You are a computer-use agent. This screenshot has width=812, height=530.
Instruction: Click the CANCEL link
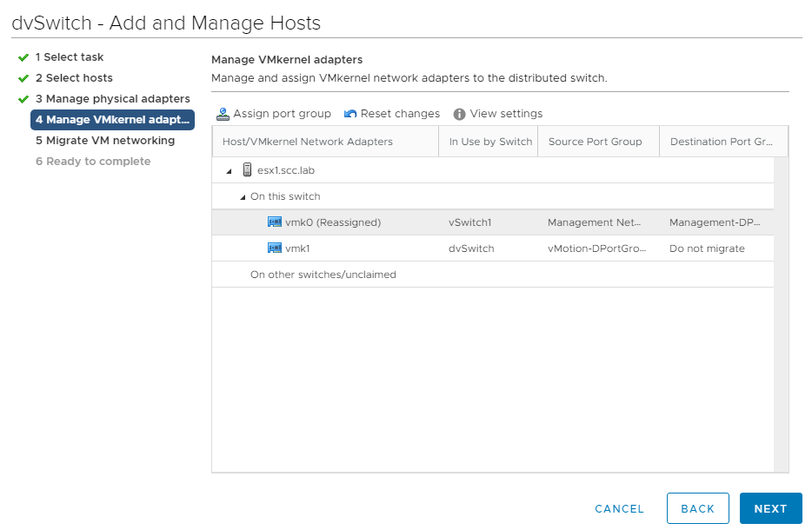(619, 508)
